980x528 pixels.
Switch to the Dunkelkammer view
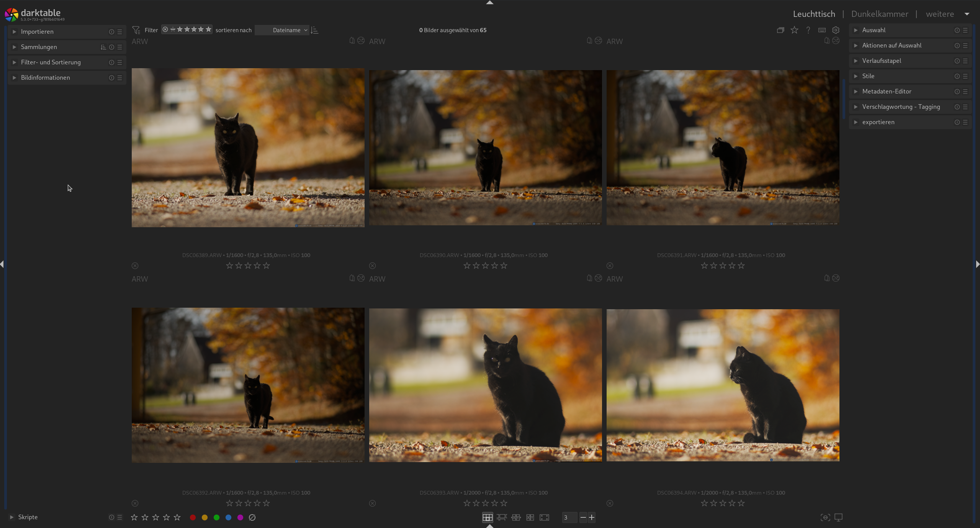click(879, 14)
